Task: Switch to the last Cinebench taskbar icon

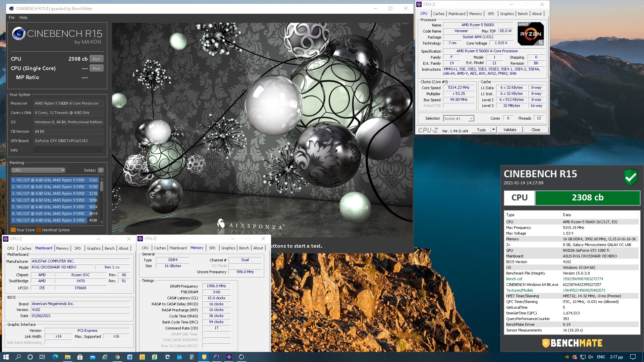Action: pos(241,357)
